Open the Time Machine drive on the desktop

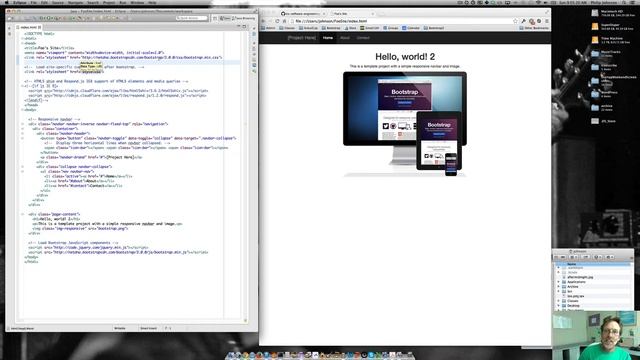pos(595,40)
